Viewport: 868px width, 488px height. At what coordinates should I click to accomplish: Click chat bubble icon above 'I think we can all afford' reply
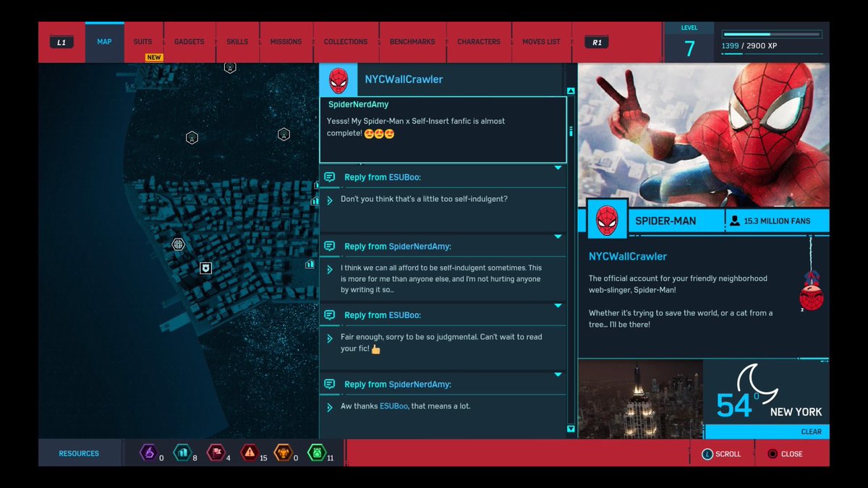point(329,247)
